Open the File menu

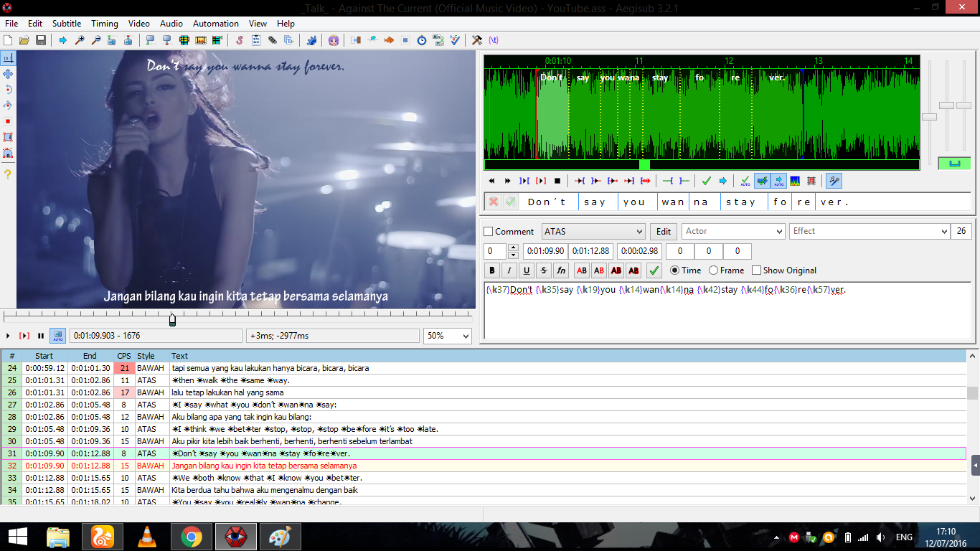(11, 24)
